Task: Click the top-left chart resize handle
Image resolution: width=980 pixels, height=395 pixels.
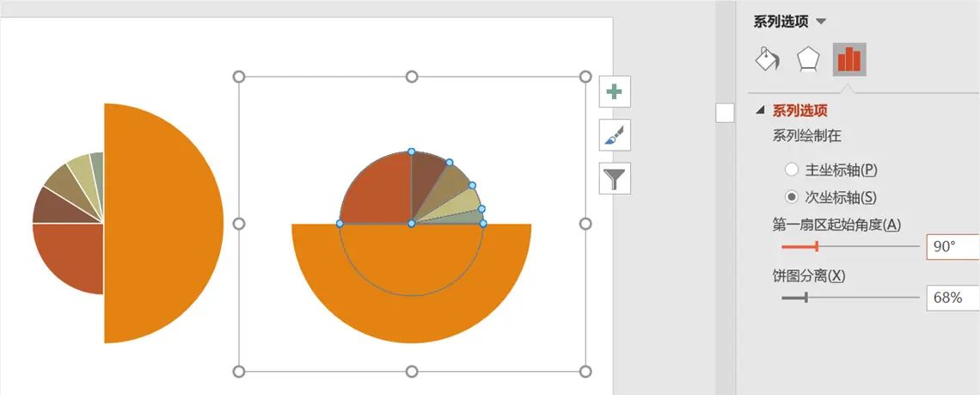Action: coord(238,77)
